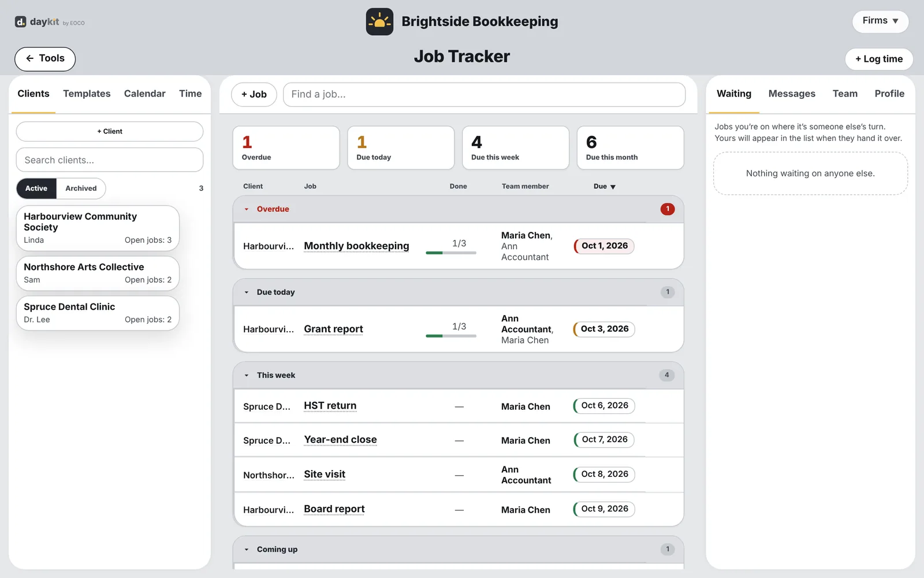Open the Spruce Dental Clinic client card
Image resolution: width=924 pixels, height=578 pixels.
tap(98, 313)
